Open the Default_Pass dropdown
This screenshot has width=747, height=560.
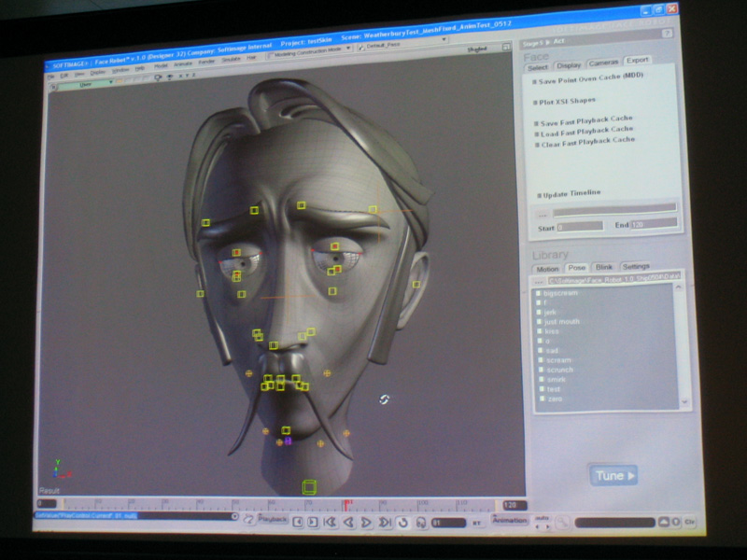(402, 43)
